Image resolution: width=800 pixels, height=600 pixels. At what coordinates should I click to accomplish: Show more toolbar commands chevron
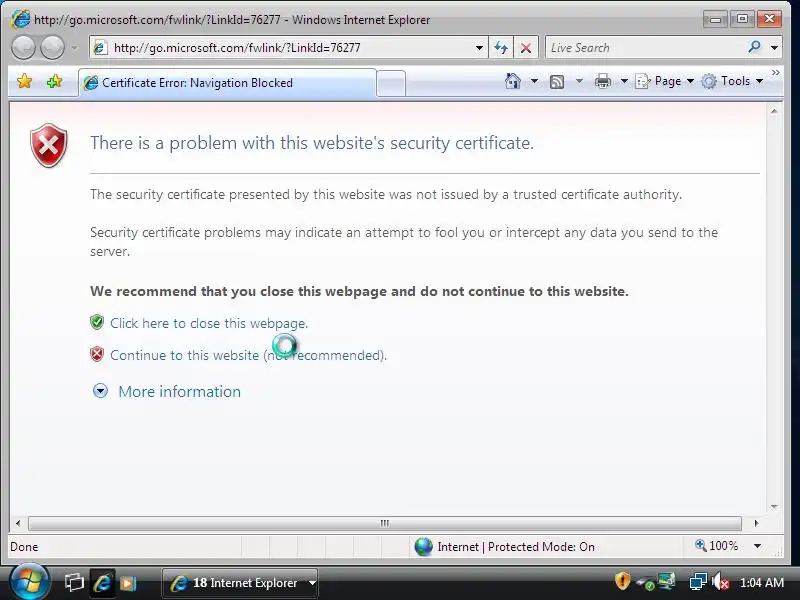point(776,73)
